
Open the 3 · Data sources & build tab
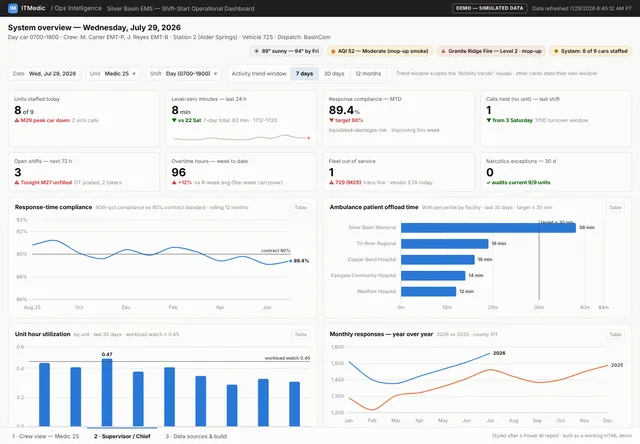pyautogui.click(x=196, y=436)
